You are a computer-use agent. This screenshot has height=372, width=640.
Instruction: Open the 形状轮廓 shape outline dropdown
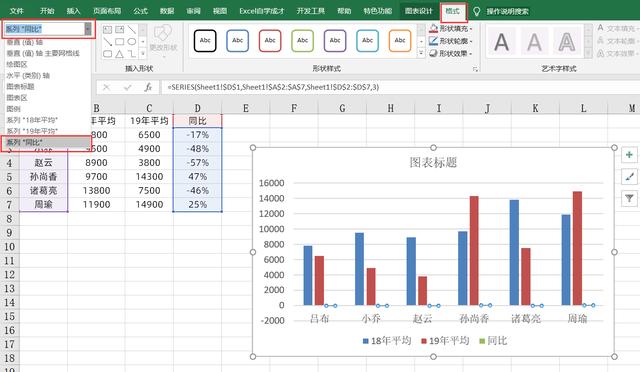pyautogui.click(x=451, y=41)
